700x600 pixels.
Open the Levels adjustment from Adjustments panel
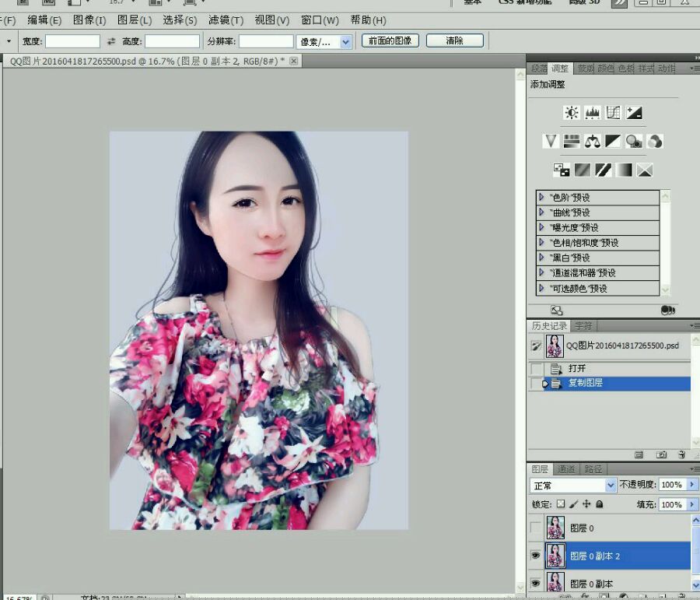592,112
